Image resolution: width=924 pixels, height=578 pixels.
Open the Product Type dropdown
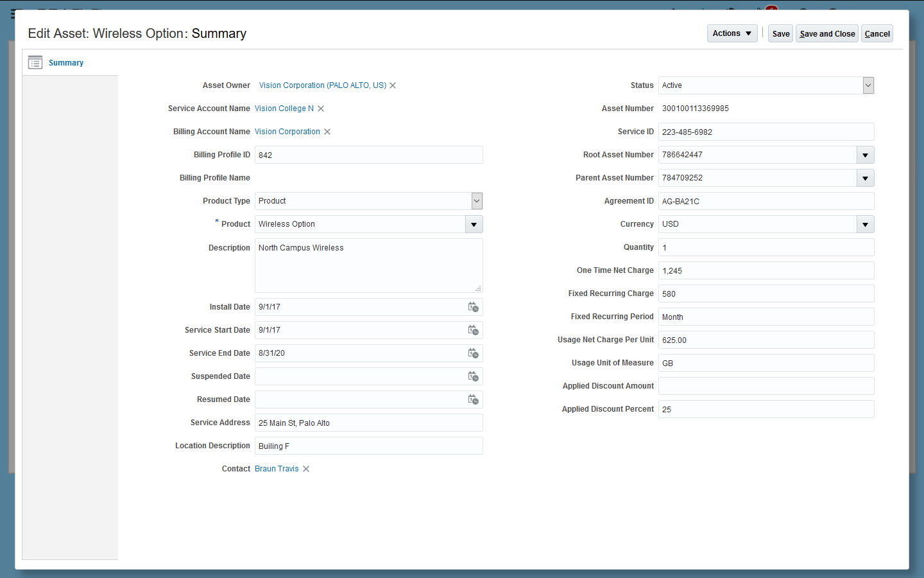(x=477, y=201)
